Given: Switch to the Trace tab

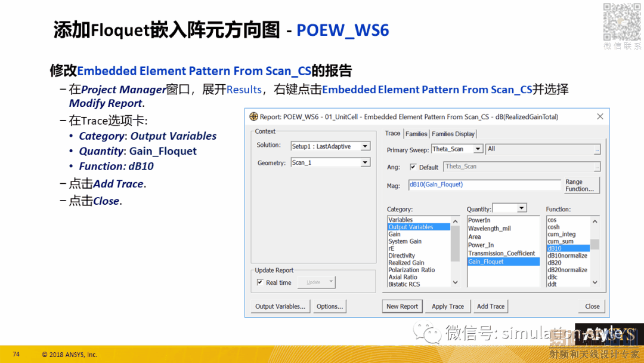Looking at the screenshot, I should (392, 134).
